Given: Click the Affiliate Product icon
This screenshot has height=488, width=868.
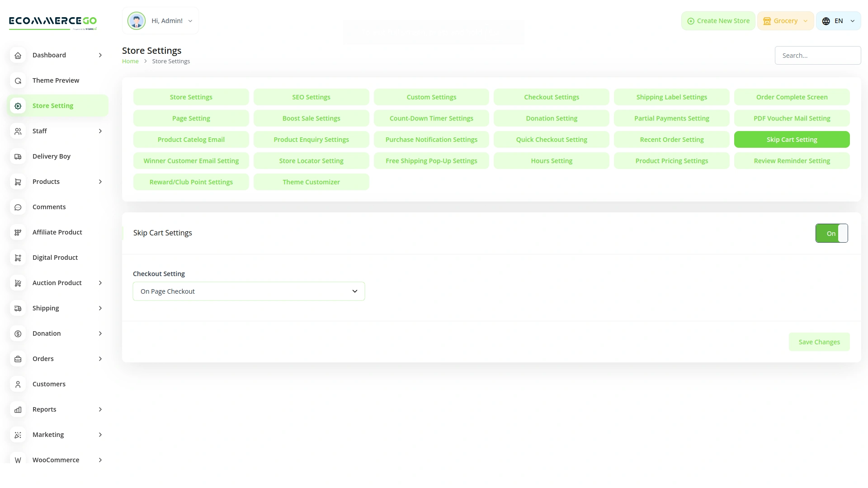Looking at the screenshot, I should [x=18, y=232].
